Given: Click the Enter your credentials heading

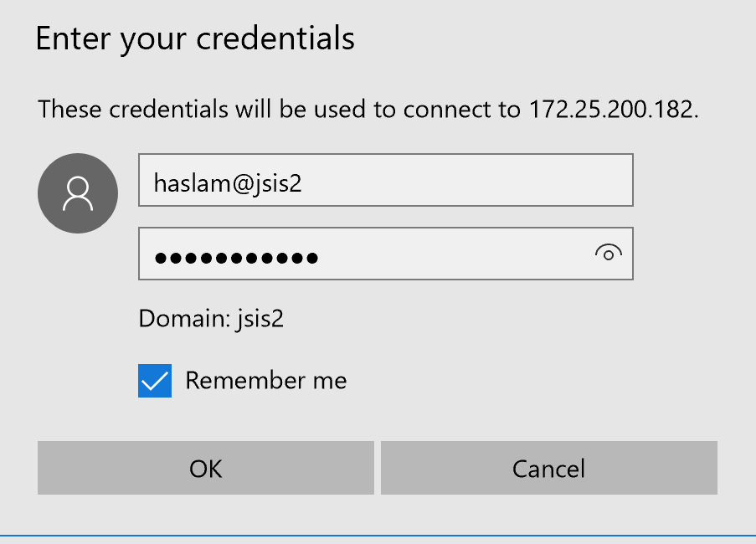Looking at the screenshot, I should (x=195, y=39).
